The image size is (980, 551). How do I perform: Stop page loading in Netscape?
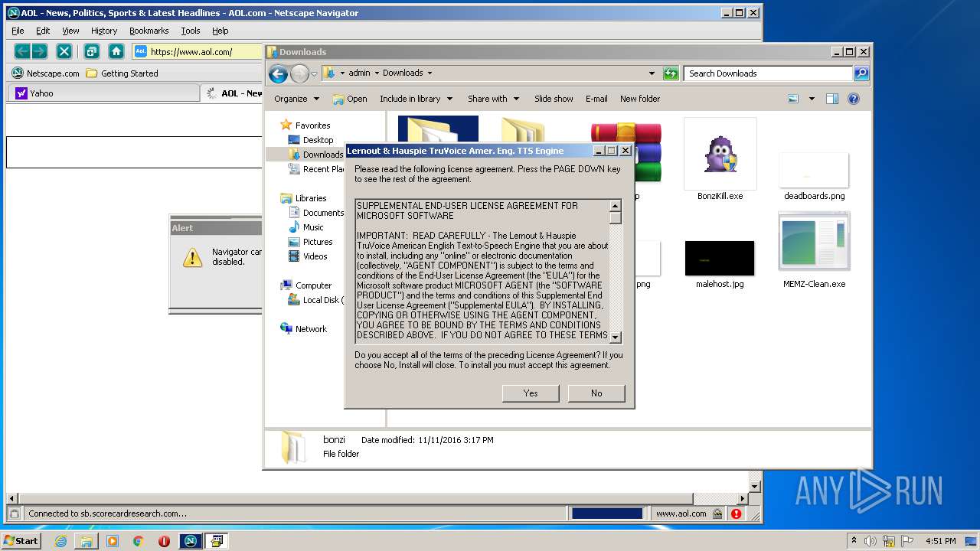[64, 51]
